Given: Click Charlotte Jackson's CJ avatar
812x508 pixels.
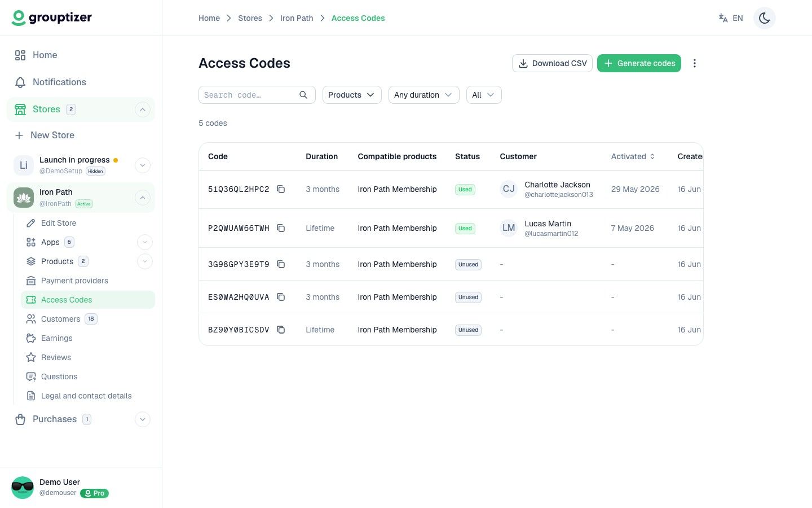Looking at the screenshot, I should coord(509,189).
